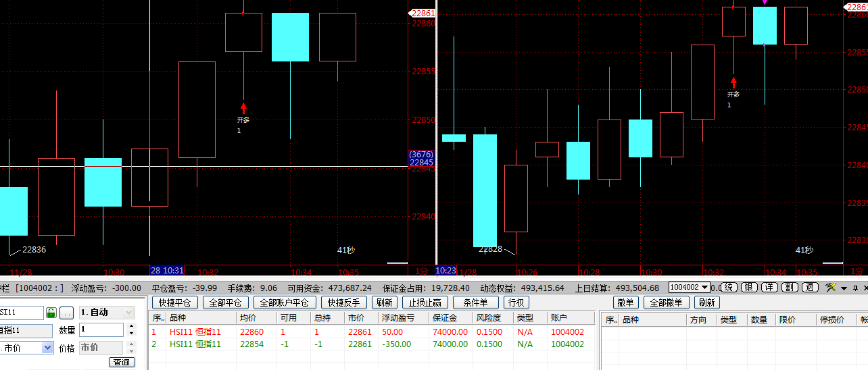
Task: Click the 止损止赢 stop-loss button
Action: (425, 302)
